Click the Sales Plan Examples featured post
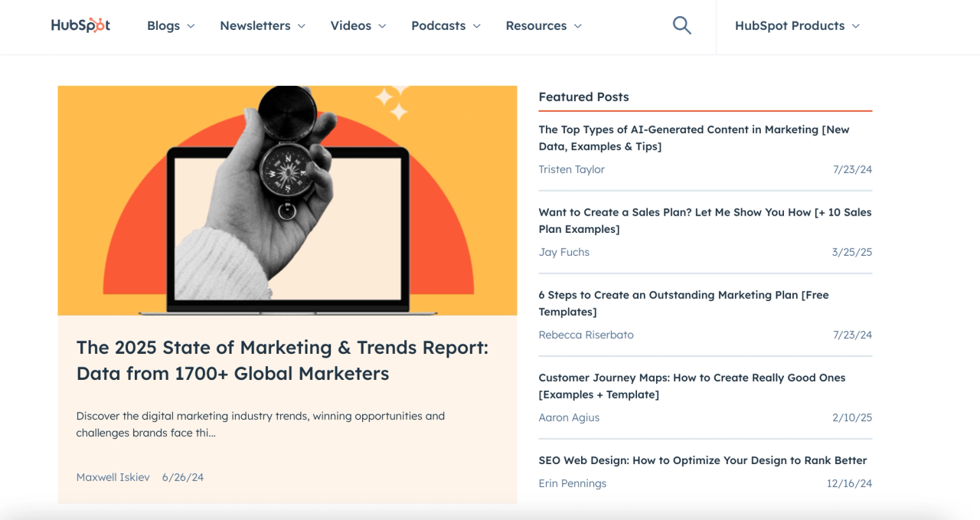Screen dimensions: 980x520 (704, 220)
